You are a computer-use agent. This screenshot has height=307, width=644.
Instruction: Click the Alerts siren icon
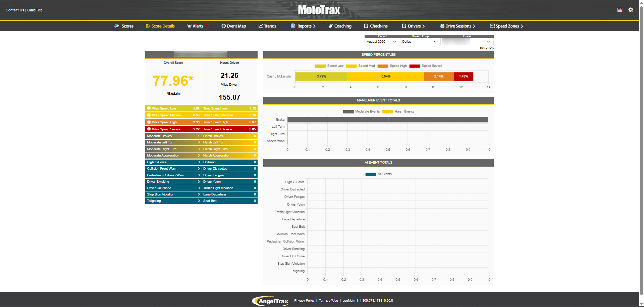pos(189,26)
